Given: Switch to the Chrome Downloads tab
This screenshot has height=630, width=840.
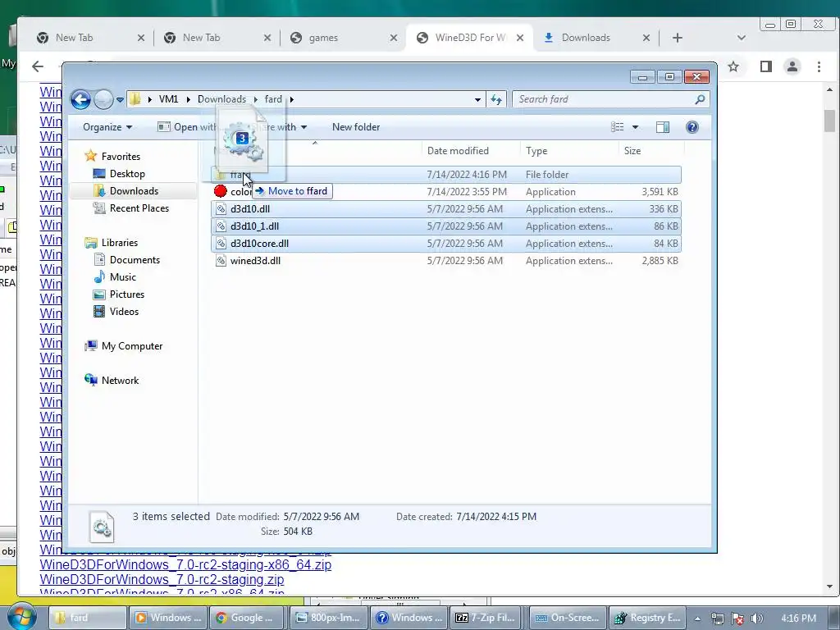Looking at the screenshot, I should (596, 38).
